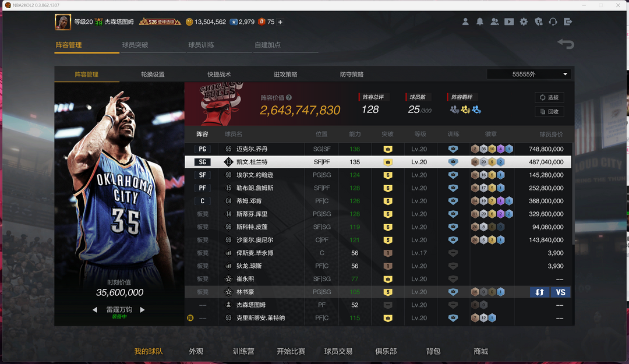Open settings gear icon

524,22
